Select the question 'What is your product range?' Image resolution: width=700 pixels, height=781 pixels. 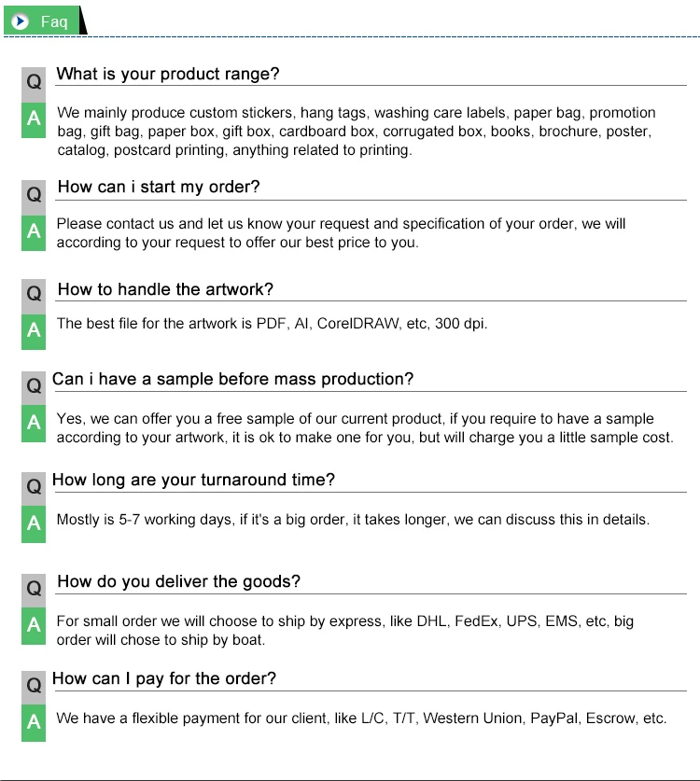coord(168,75)
